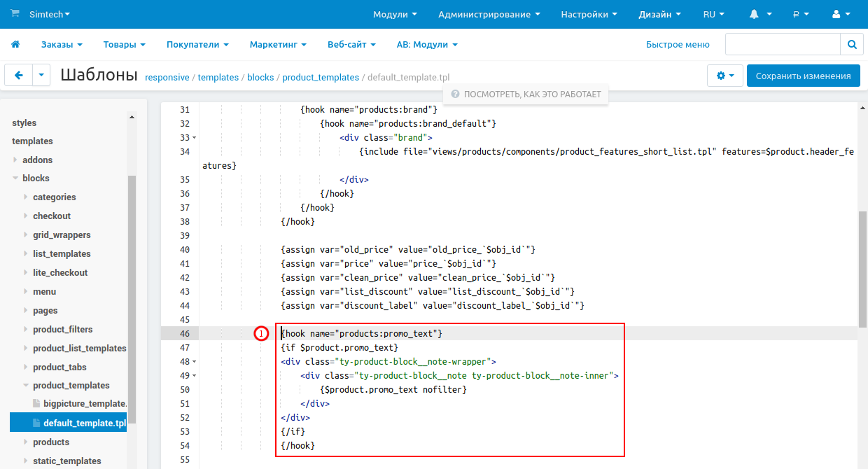The width and height of the screenshot is (868, 469).
Task: Click the shopping cart icon near Simtech
Action: coord(15,14)
